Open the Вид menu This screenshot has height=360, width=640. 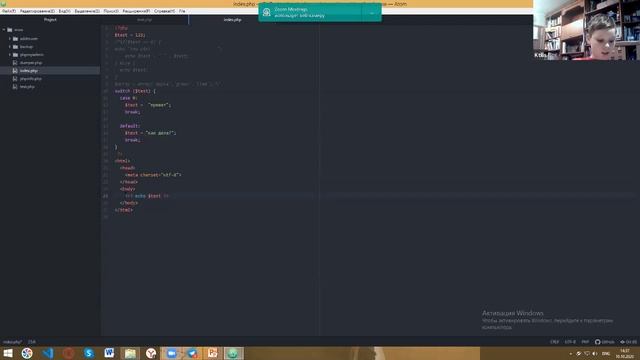[64, 11]
